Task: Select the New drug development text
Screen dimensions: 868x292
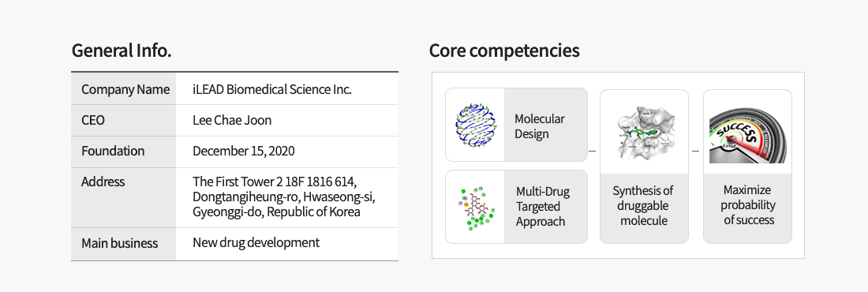Action: click(x=256, y=243)
